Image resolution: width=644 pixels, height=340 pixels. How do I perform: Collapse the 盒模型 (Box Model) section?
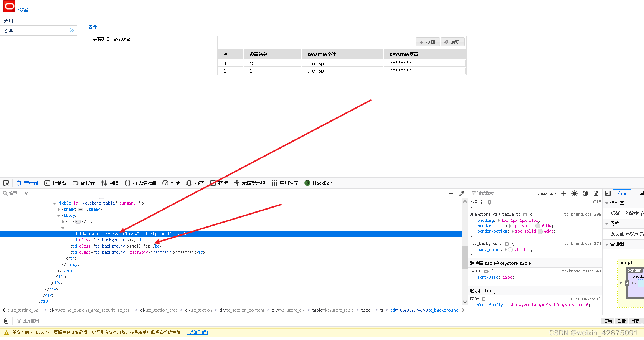607,244
